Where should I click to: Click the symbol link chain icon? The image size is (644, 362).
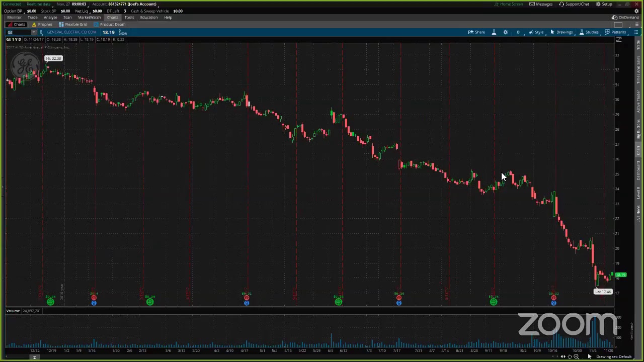41,33
